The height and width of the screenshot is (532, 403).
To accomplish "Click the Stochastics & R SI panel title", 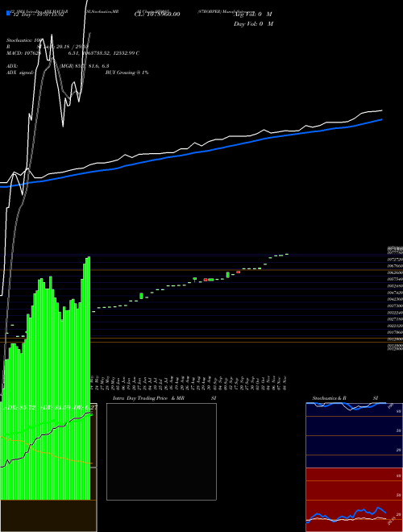I will pyautogui.click(x=345, y=398).
